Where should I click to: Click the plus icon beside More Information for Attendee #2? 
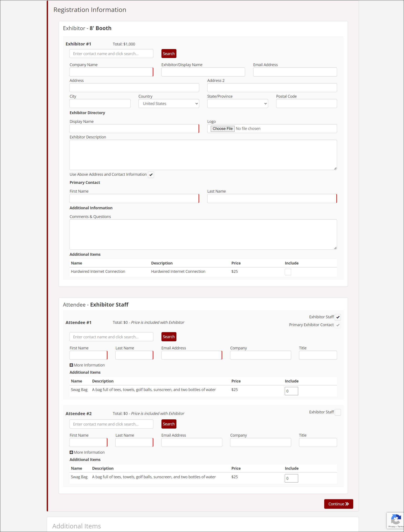click(x=71, y=452)
